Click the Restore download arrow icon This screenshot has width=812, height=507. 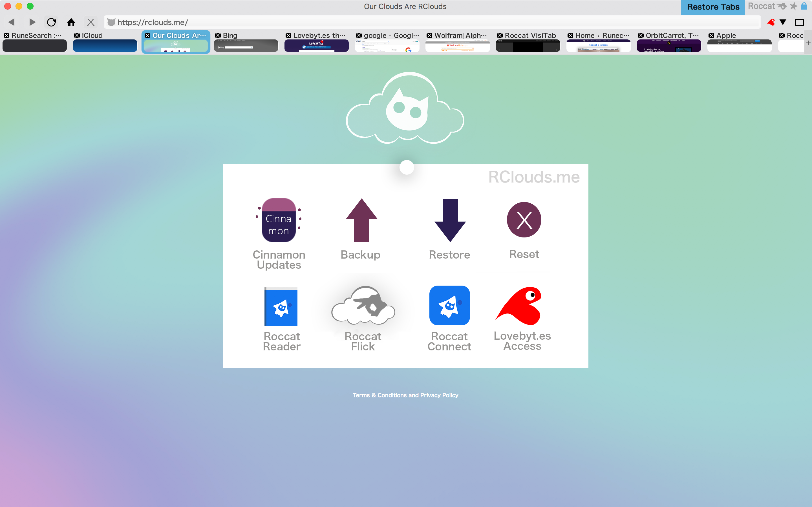(450, 220)
